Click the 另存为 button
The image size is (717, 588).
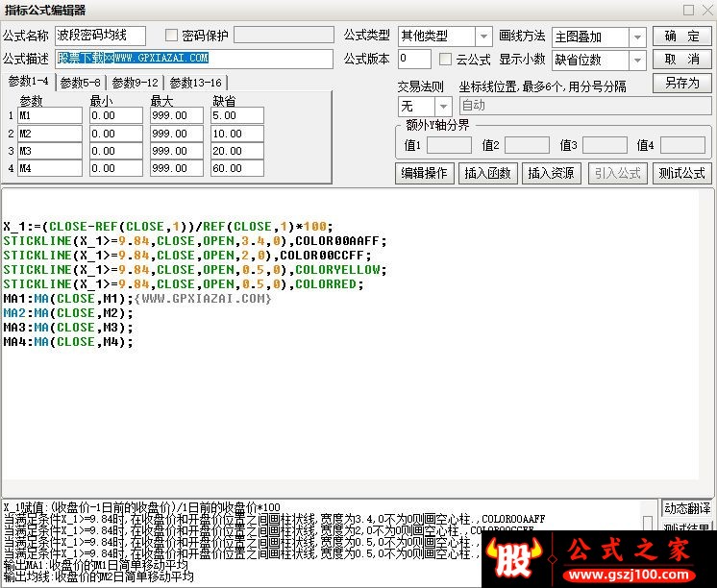click(681, 83)
